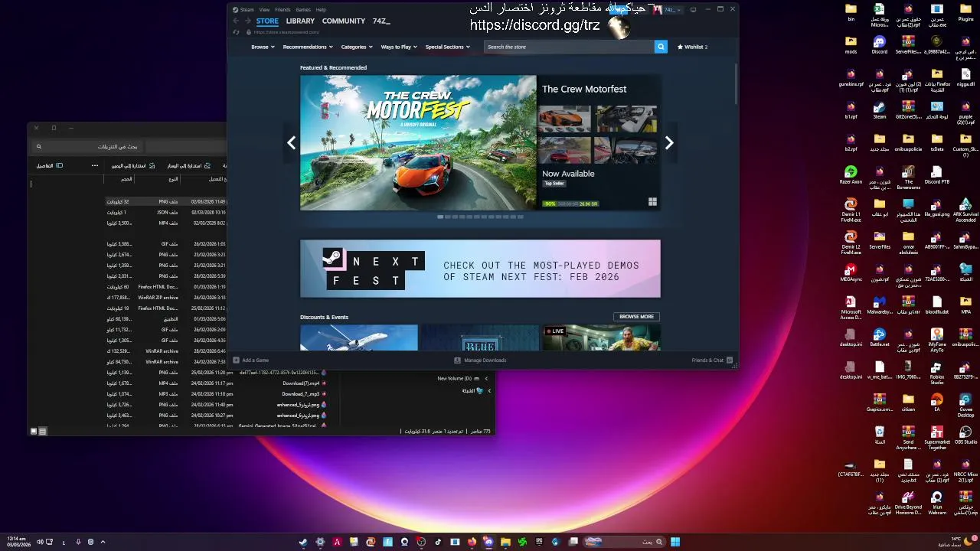Screen dimensions: 980x551
Task: Open the Help menu in Steam
Action: [x=321, y=10]
